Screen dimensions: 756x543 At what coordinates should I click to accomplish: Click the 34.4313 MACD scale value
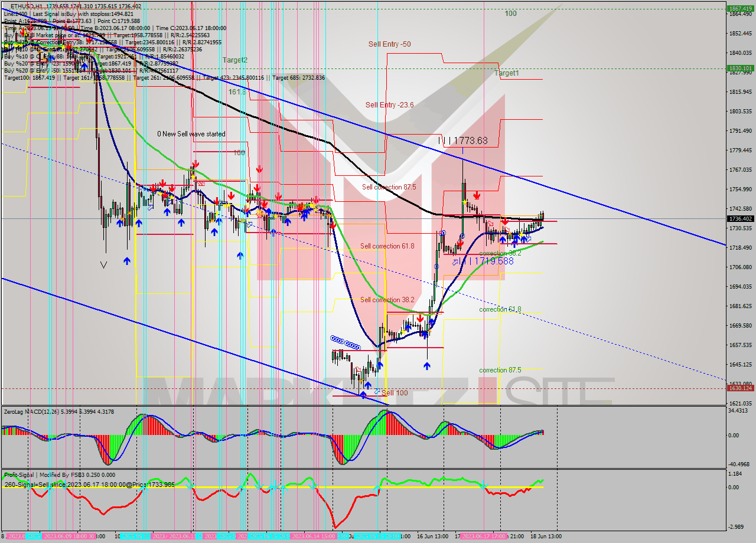739,411
